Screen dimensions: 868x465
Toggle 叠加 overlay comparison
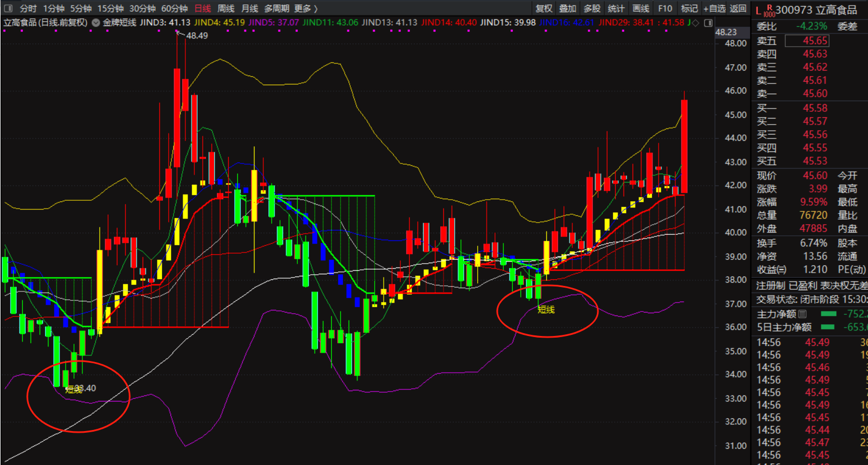click(568, 8)
